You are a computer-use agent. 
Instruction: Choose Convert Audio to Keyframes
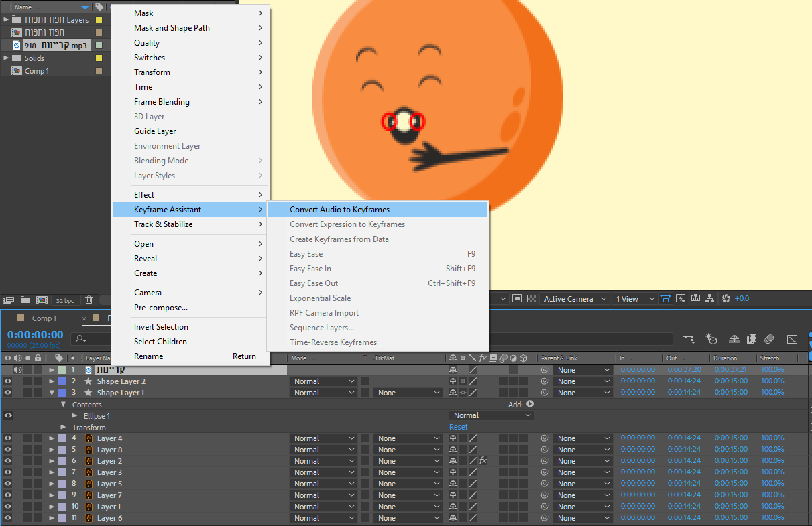339,210
